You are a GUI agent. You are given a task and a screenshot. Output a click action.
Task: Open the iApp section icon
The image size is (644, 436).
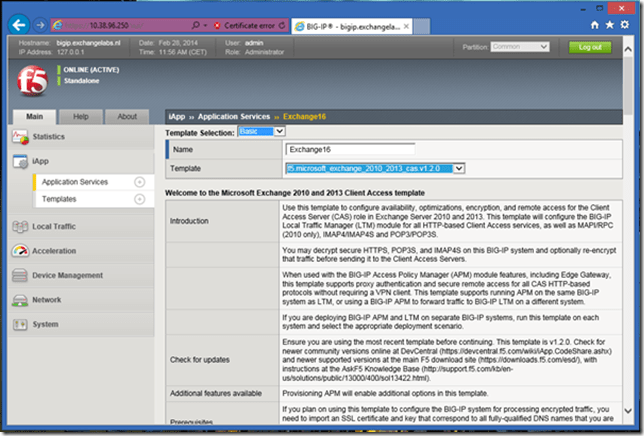(x=19, y=161)
